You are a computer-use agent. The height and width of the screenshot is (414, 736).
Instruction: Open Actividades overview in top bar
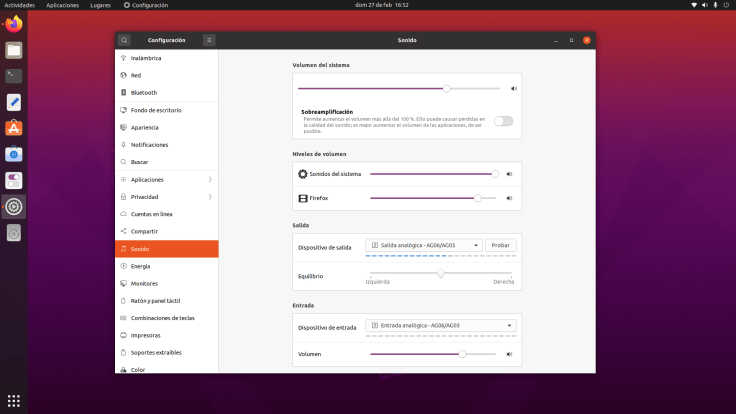20,5
